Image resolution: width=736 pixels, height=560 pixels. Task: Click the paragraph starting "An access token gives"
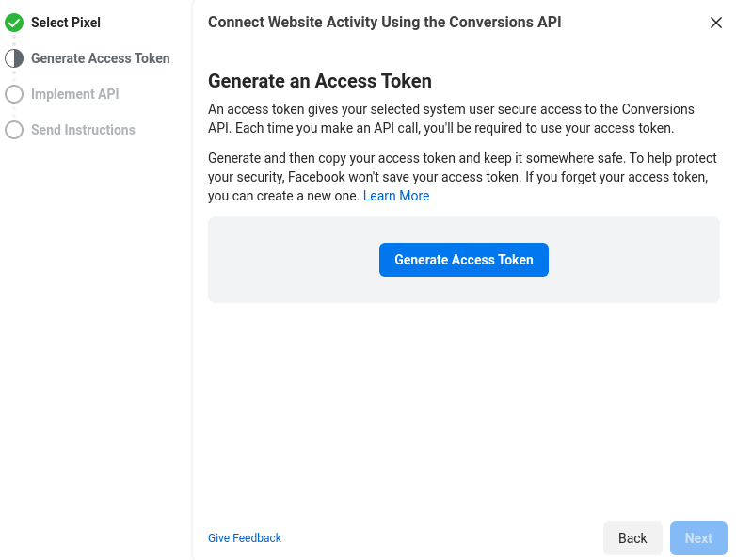tap(451, 119)
